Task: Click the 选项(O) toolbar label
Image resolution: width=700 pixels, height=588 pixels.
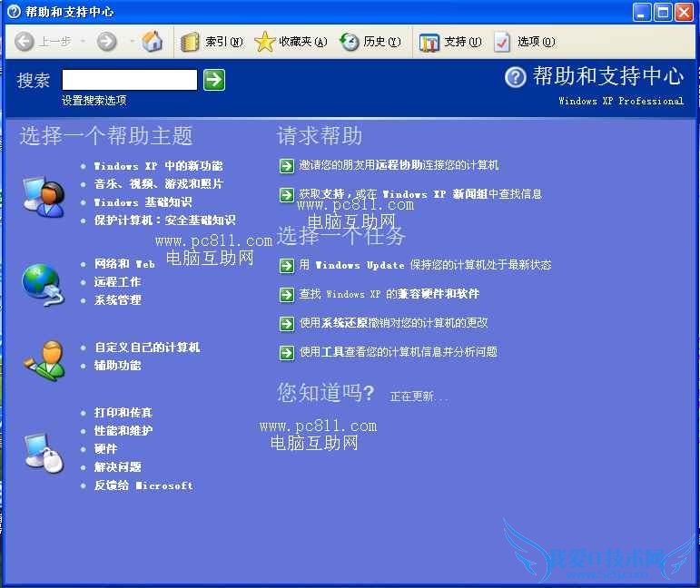Action: (537, 42)
